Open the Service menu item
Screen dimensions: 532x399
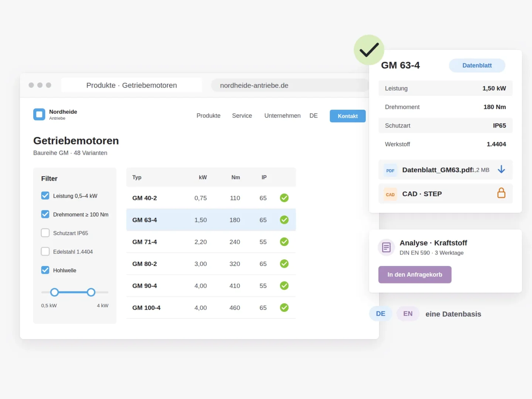pos(242,116)
